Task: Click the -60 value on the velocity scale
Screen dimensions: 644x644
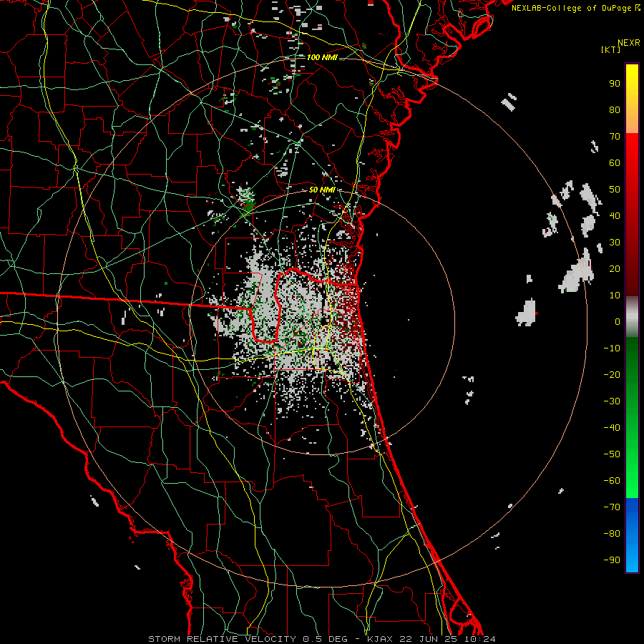Action: (x=612, y=481)
